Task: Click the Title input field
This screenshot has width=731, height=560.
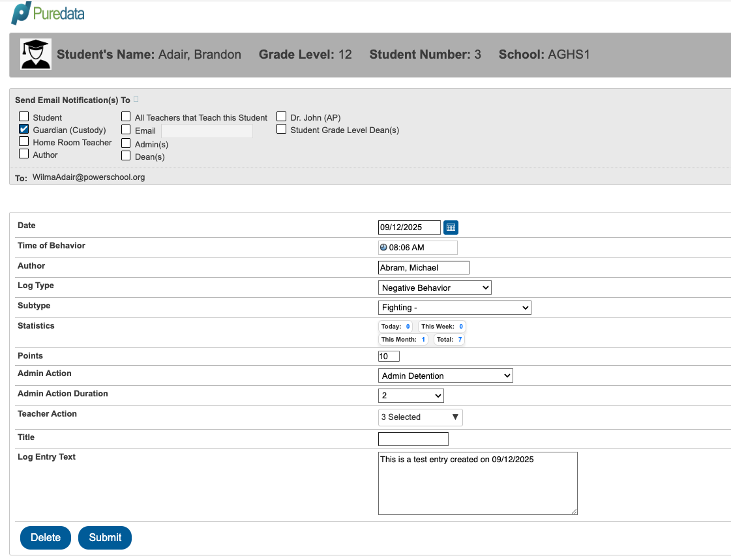Action: (413, 439)
